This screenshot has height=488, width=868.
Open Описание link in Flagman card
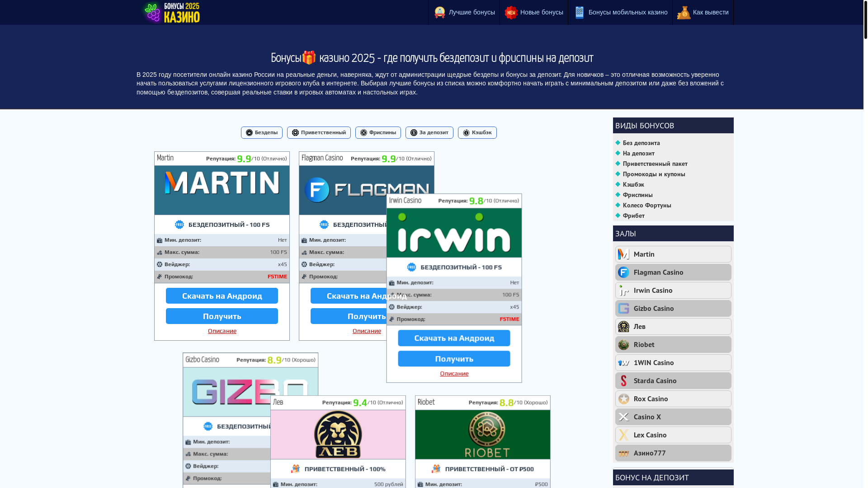367,331
